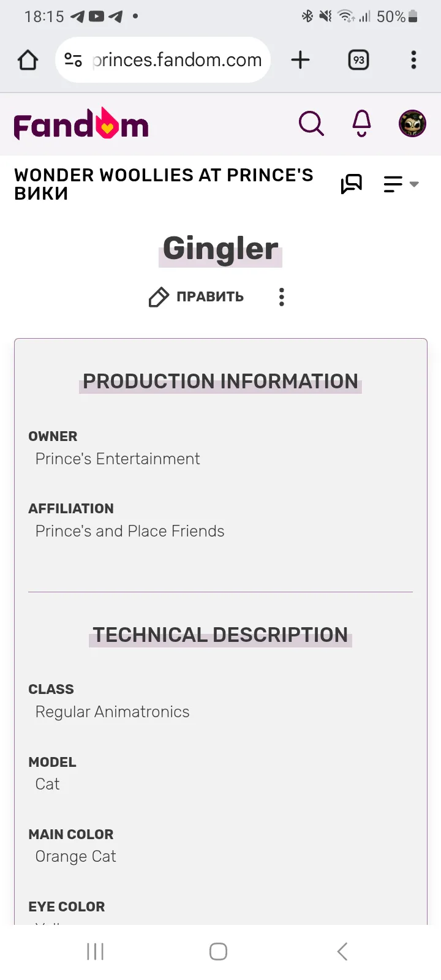Tap the Android recent apps button
This screenshot has width=441, height=980.
click(96, 951)
